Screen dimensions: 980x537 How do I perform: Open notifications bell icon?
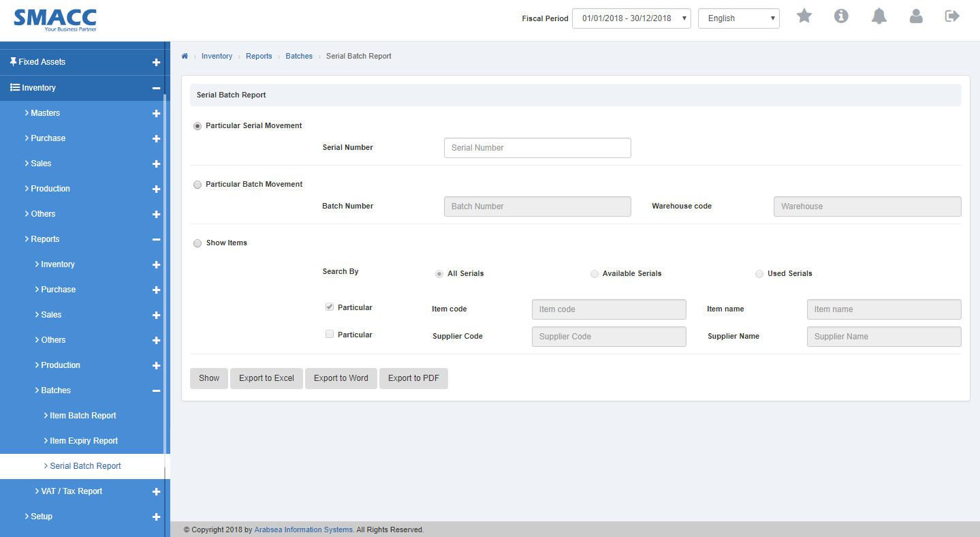pos(879,16)
